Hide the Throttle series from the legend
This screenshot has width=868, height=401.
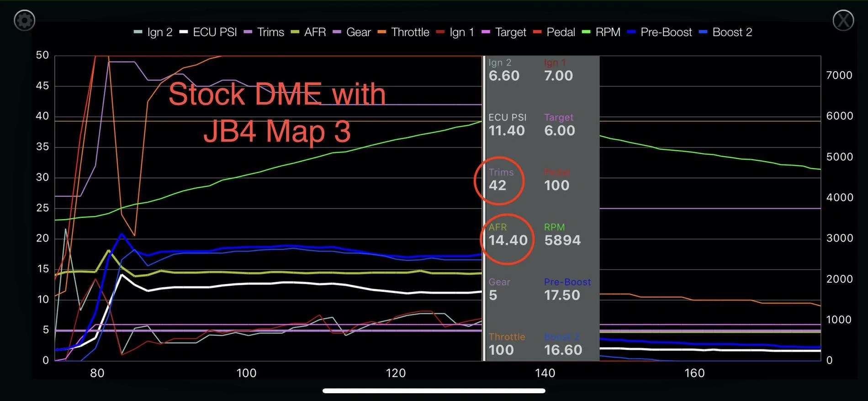pos(403,32)
